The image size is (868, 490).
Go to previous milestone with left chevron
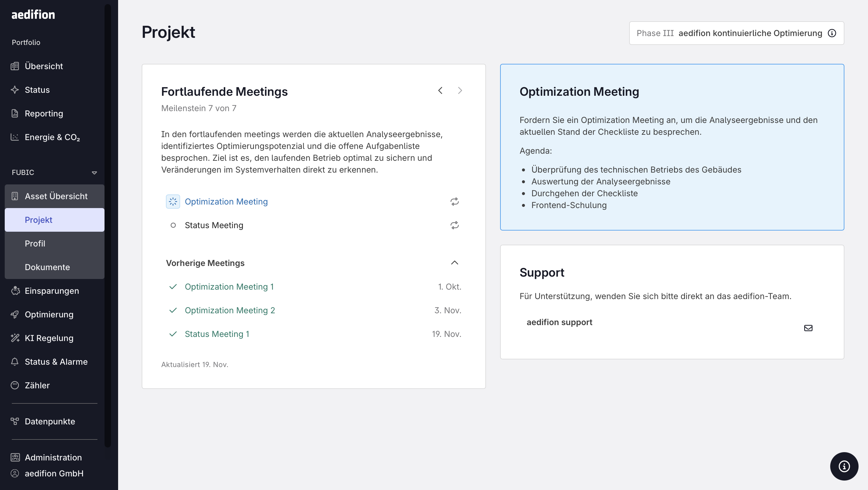[440, 90]
